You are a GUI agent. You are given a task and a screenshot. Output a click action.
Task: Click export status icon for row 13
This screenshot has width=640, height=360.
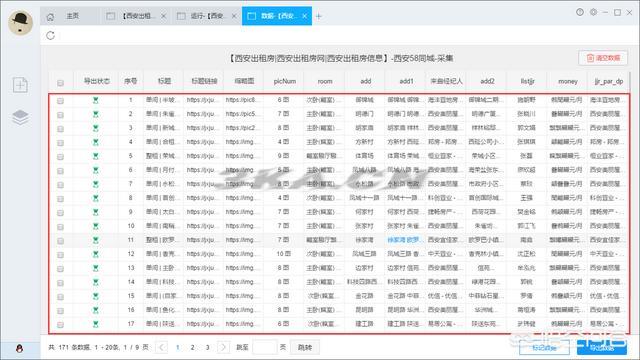click(96, 268)
